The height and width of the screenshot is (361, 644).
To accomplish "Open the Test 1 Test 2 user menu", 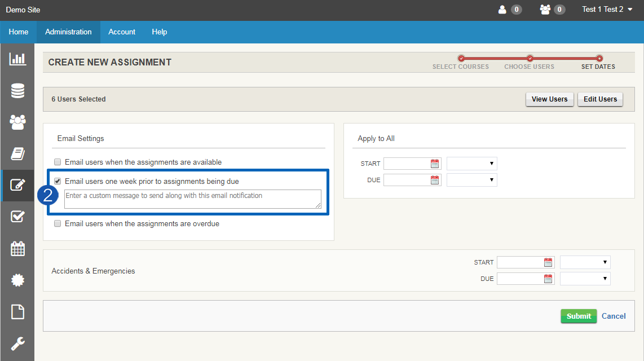I will 607,10.
